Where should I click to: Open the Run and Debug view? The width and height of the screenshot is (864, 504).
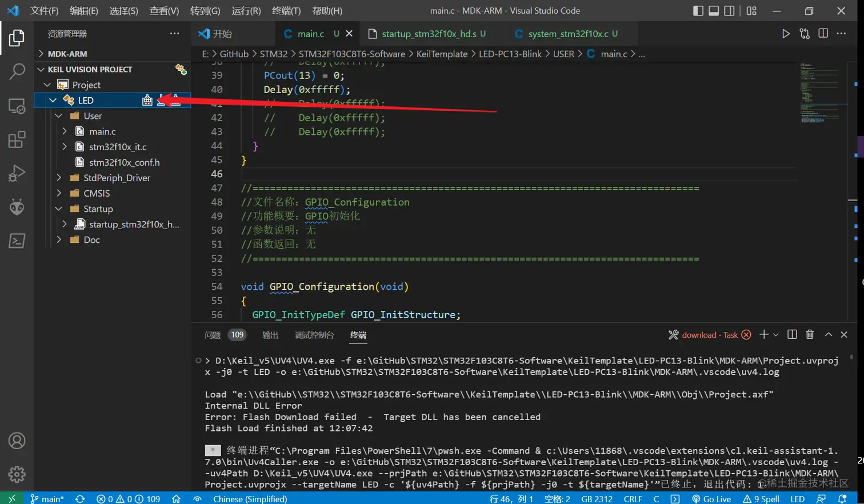click(x=17, y=173)
